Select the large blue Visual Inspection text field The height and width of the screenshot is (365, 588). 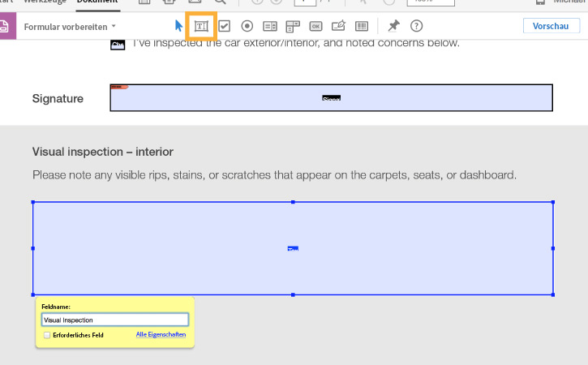pos(293,248)
